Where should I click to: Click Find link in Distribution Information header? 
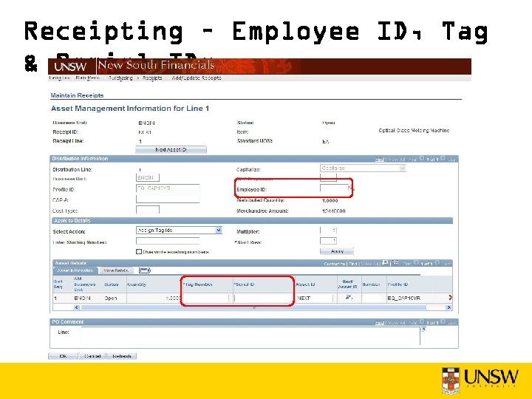pyautogui.click(x=380, y=159)
